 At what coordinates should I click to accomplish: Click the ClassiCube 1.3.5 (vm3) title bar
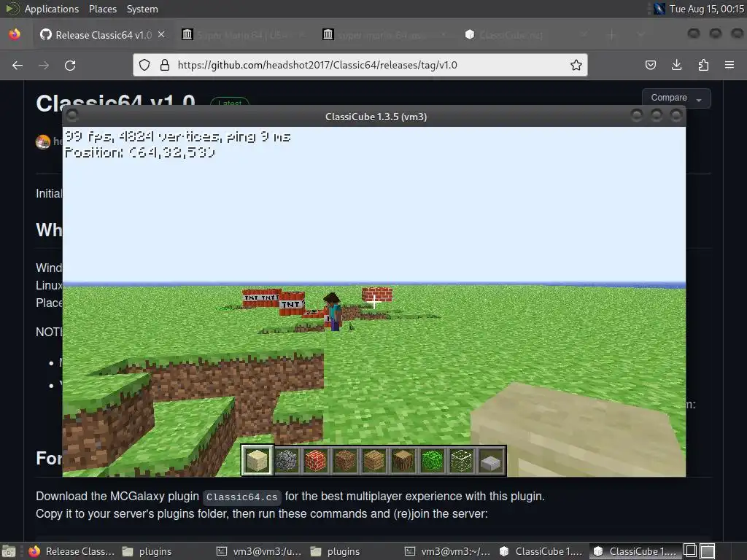pyautogui.click(x=376, y=117)
